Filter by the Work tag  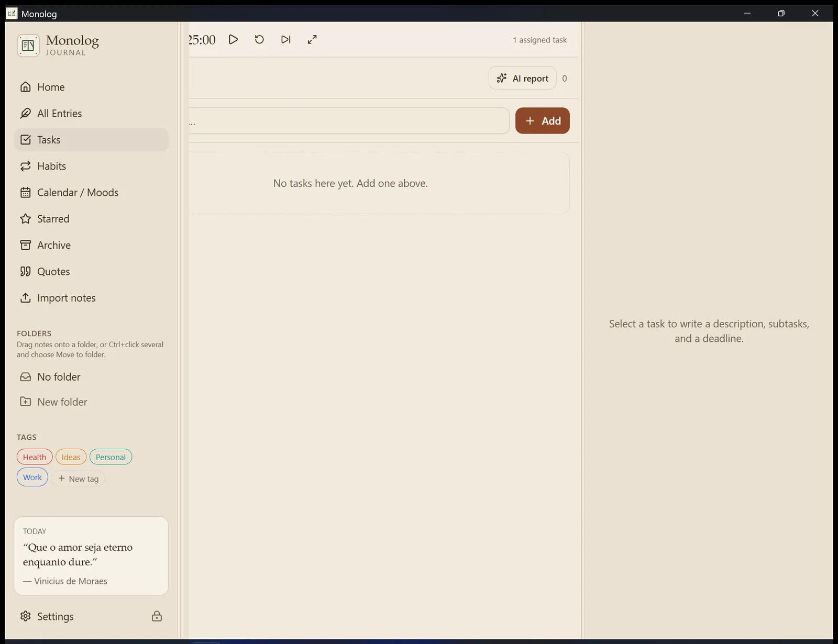(x=32, y=478)
